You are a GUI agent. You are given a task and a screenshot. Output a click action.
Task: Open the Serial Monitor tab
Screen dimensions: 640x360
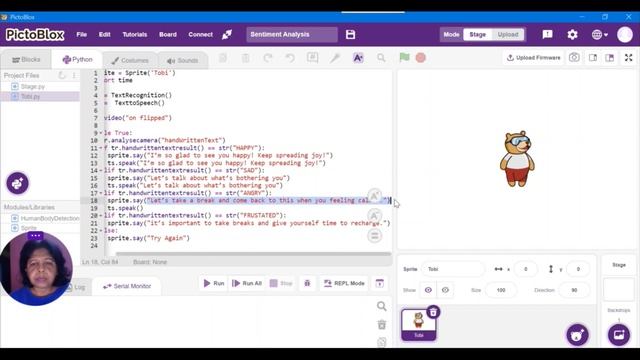click(127, 287)
